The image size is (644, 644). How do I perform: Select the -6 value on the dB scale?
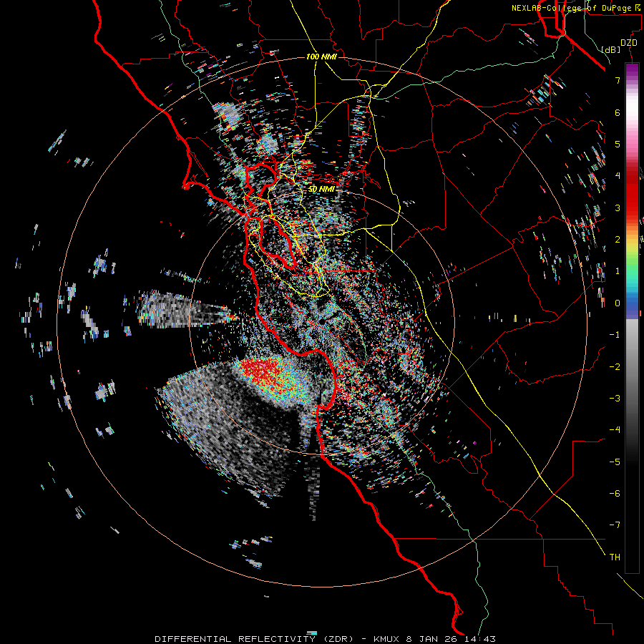click(615, 494)
